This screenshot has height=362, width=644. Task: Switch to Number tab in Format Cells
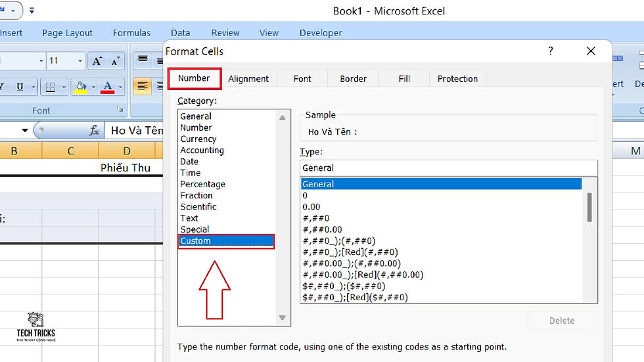coord(195,78)
